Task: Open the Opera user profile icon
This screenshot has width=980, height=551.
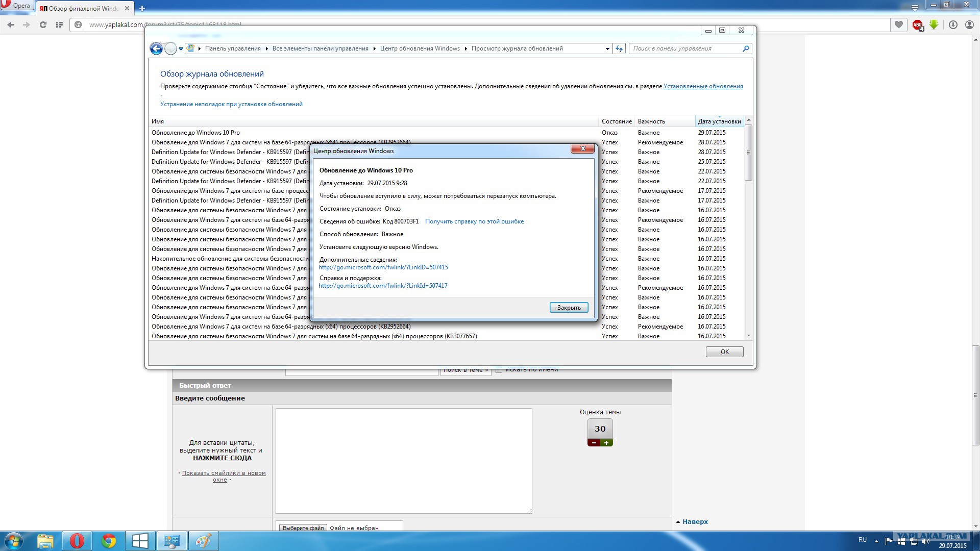Action: (x=969, y=24)
